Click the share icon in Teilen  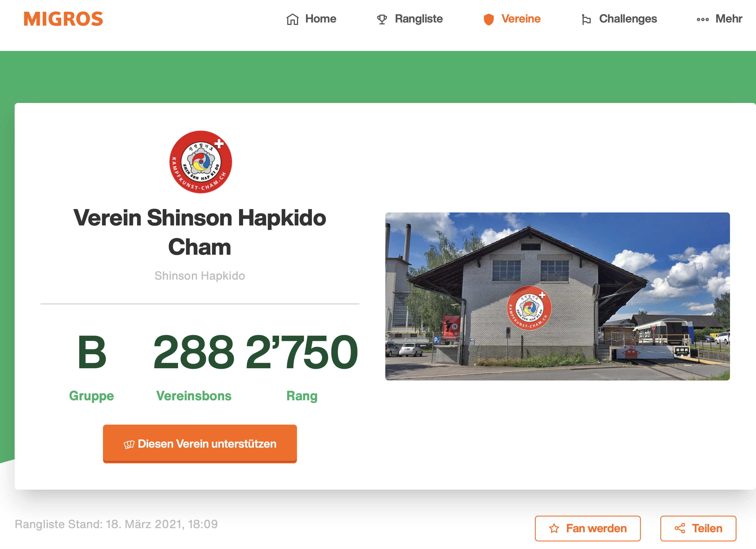[680, 528]
